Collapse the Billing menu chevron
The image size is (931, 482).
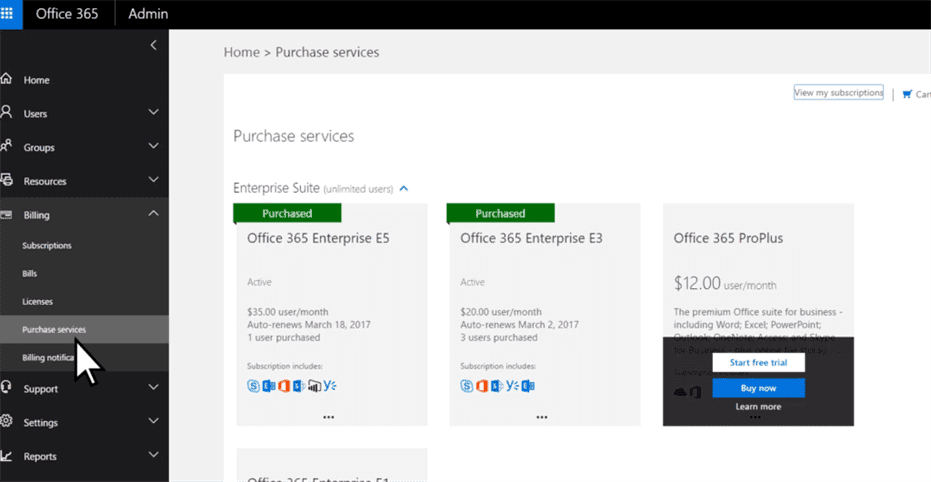tap(153, 214)
